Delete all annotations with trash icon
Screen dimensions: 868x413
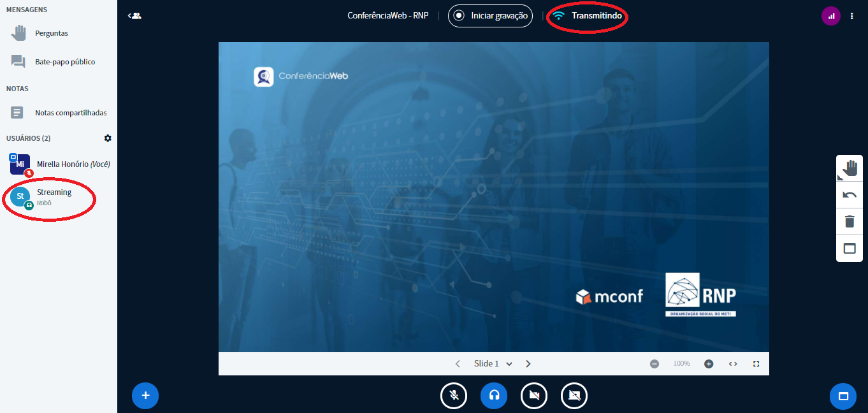pyautogui.click(x=850, y=222)
